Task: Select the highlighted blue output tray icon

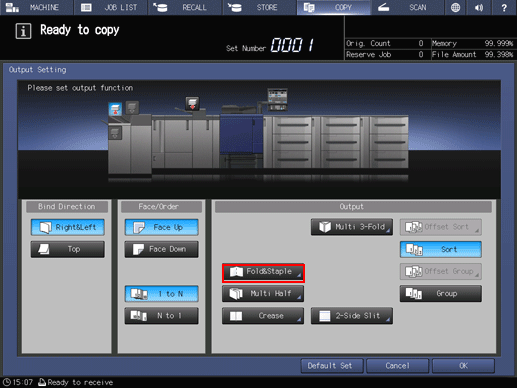Action: [115, 109]
